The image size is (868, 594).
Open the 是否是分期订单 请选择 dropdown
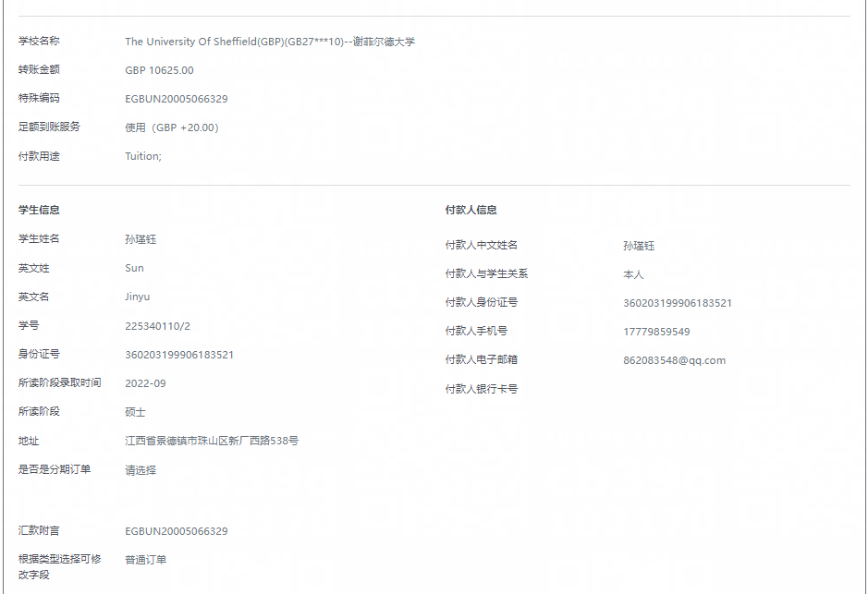[x=141, y=470]
